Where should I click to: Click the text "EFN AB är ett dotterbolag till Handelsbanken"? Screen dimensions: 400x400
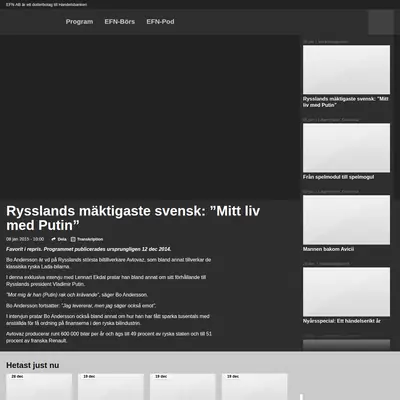click(47, 5)
